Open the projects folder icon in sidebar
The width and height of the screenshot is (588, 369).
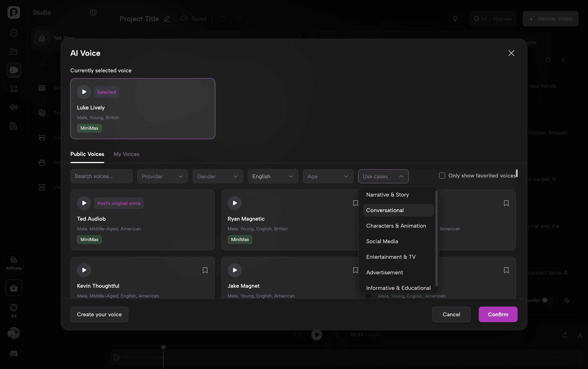pyautogui.click(x=14, y=52)
